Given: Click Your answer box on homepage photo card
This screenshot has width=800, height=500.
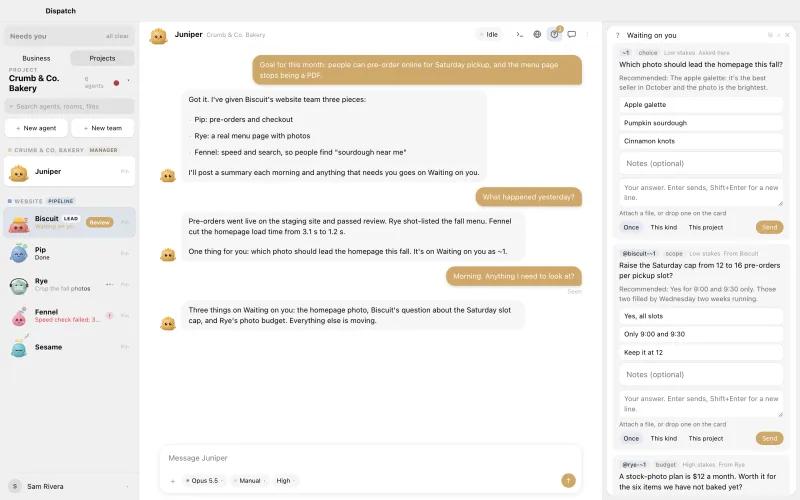Looking at the screenshot, I should pyautogui.click(x=701, y=192).
